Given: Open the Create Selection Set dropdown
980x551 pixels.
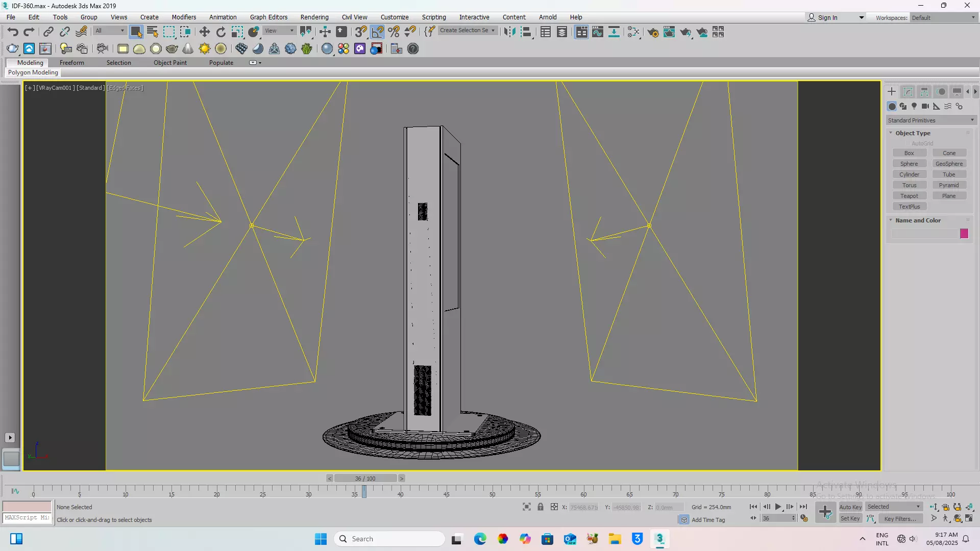Looking at the screenshot, I should 468,31.
